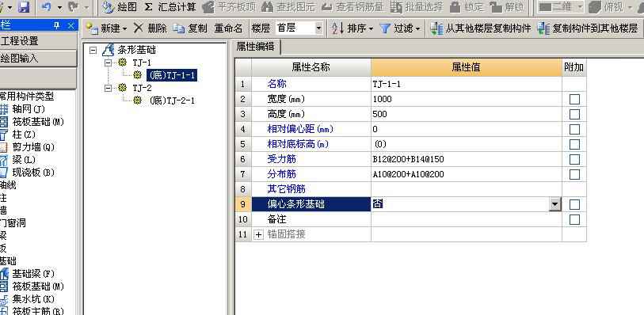Screen dimensions: 644x315
Task: Edit the 宽度 value 1000
Action: click(x=466, y=99)
